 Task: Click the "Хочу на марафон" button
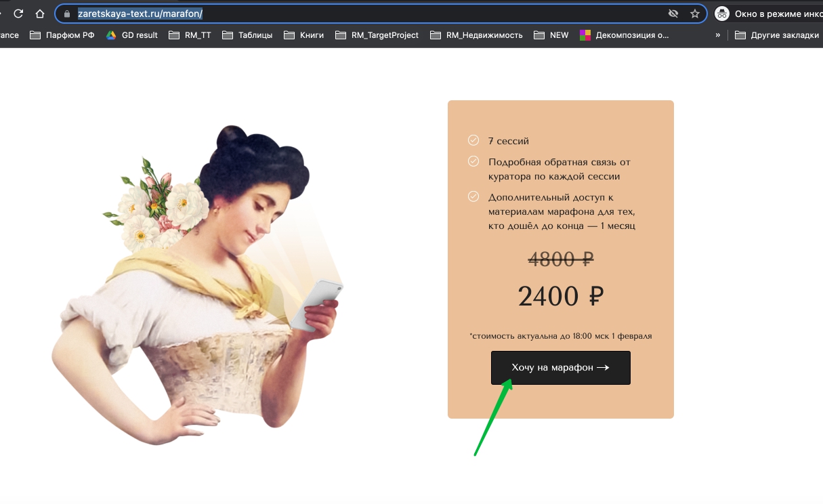pos(560,368)
